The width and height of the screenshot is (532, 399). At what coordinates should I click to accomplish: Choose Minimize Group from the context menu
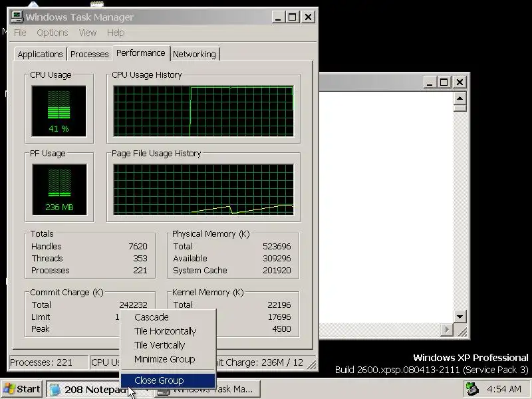(168, 359)
